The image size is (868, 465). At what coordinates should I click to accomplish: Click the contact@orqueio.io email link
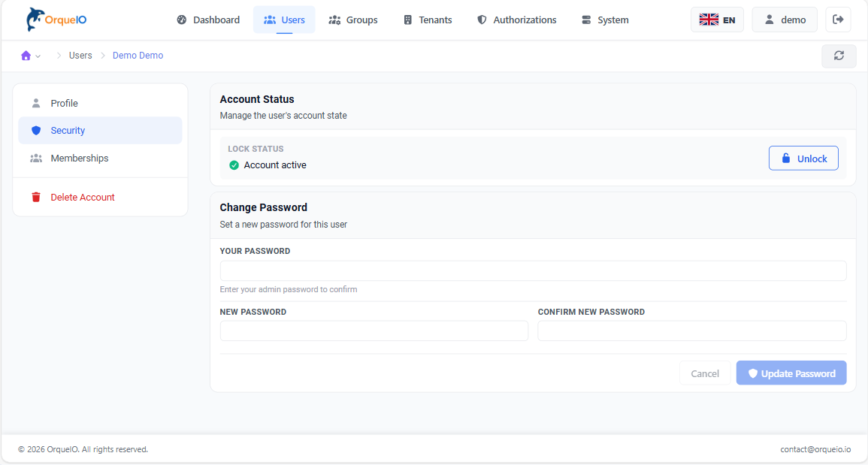click(816, 448)
